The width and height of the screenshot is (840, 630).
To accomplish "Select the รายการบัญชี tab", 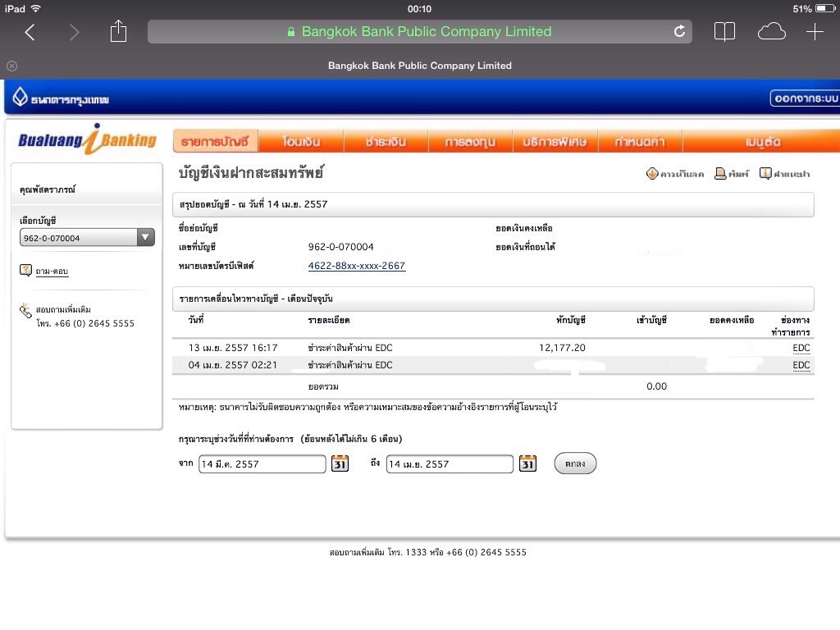I will (216, 141).
